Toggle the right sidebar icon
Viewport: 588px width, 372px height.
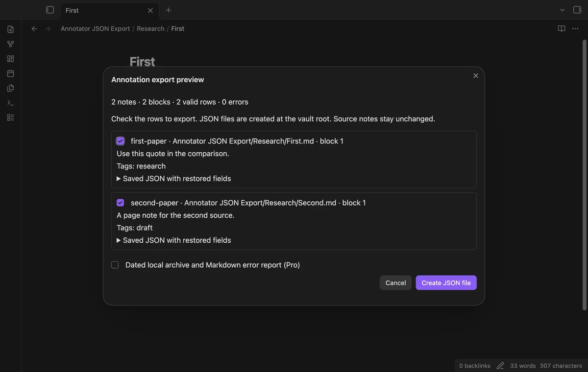pos(577,10)
